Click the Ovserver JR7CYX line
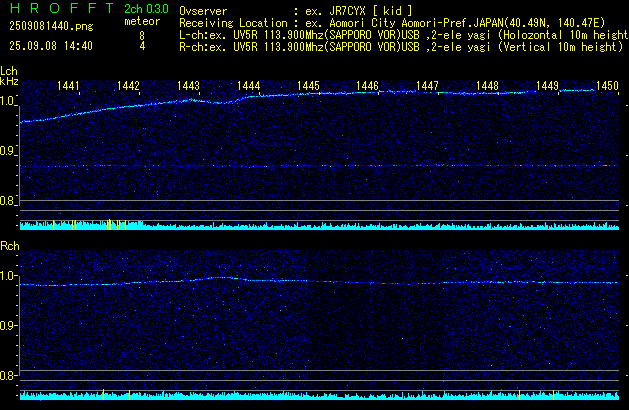 coord(296,11)
